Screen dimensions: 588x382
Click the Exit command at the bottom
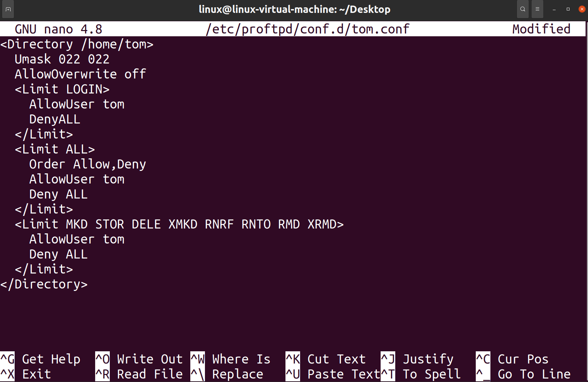coord(36,373)
